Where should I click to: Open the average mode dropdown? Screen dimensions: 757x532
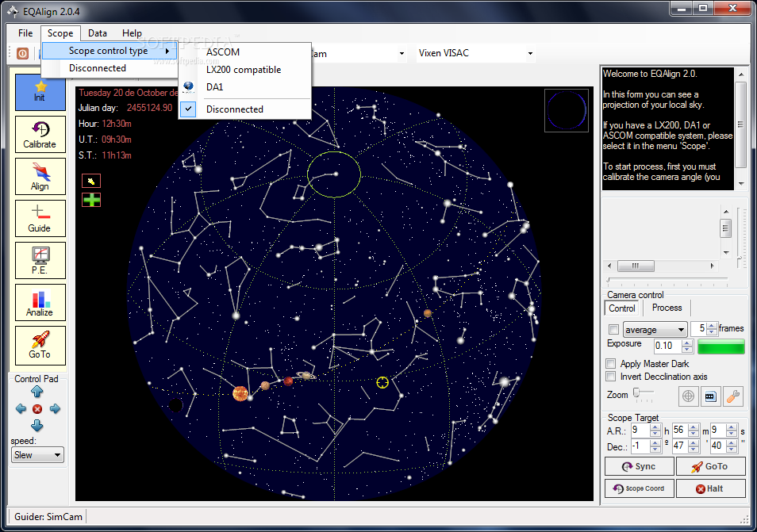tap(655, 330)
